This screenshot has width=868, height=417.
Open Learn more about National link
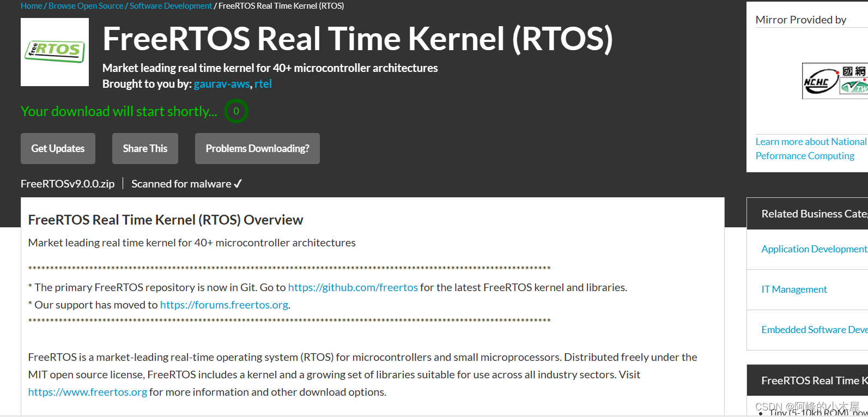(x=811, y=149)
